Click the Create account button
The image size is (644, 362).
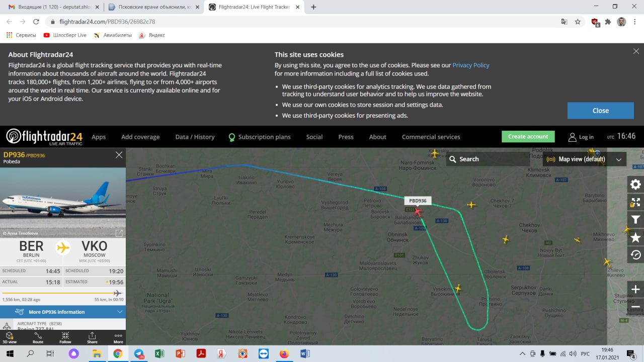click(x=528, y=137)
